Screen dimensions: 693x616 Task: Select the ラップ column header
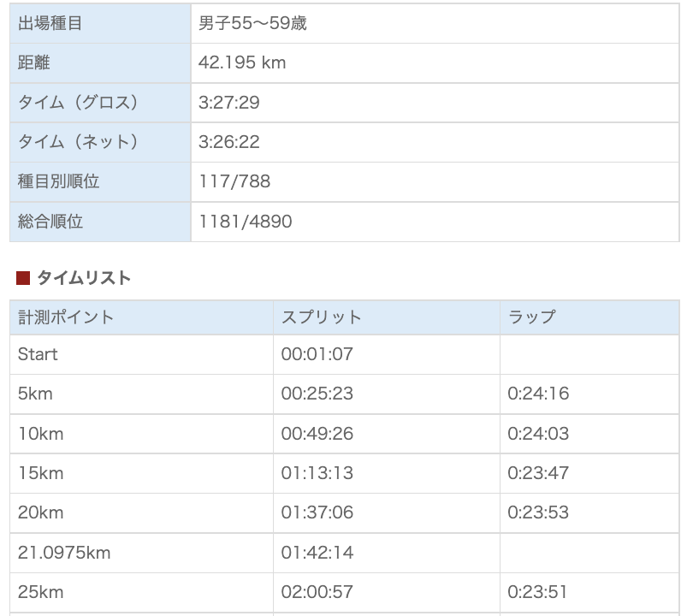coord(531,317)
